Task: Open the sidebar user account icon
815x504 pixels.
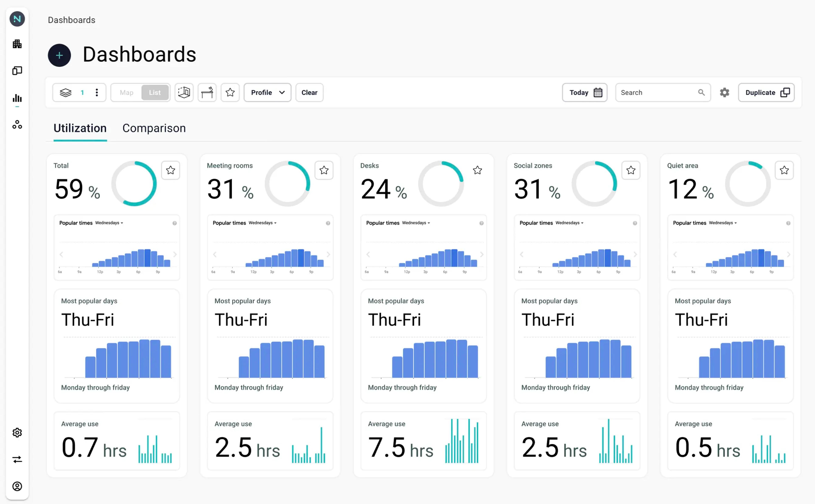Action: coord(17,486)
